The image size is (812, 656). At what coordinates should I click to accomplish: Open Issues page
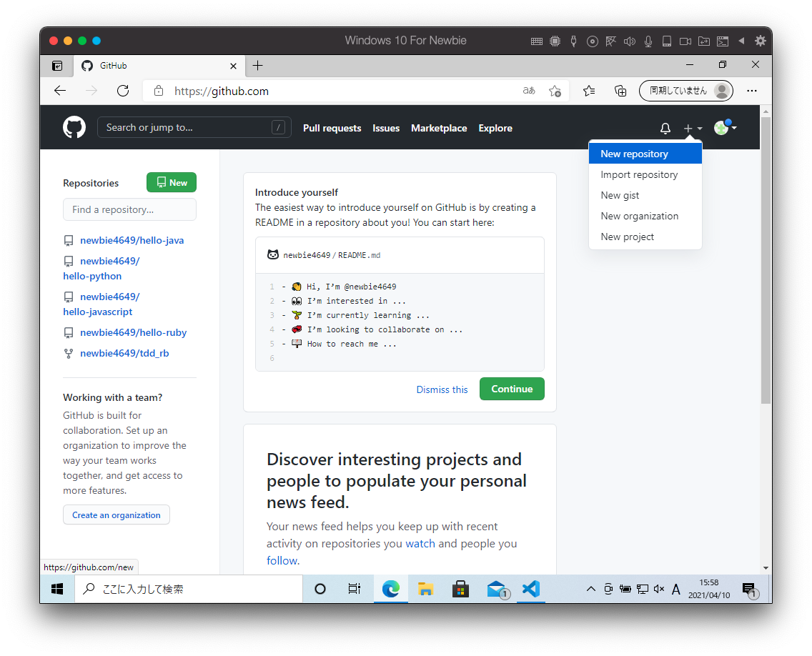[x=386, y=128]
